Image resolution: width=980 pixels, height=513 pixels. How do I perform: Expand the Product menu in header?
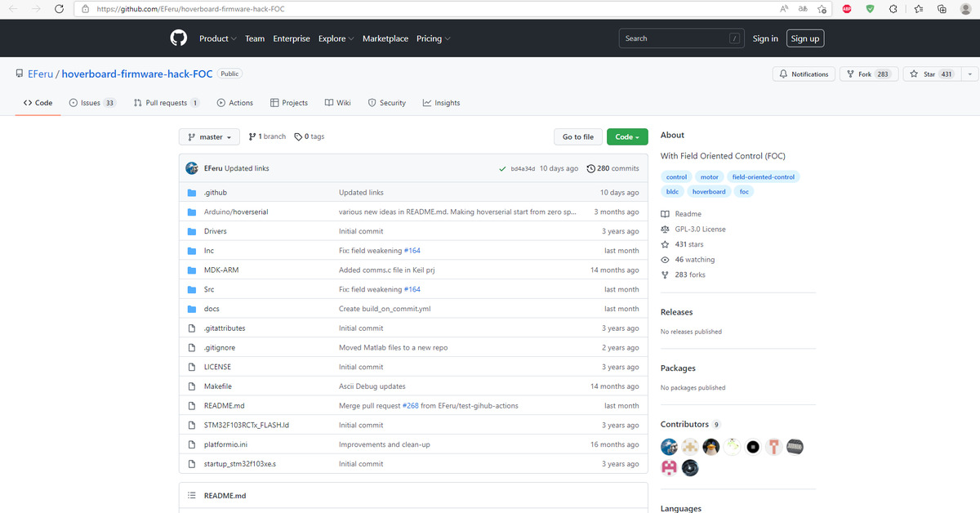pos(217,38)
